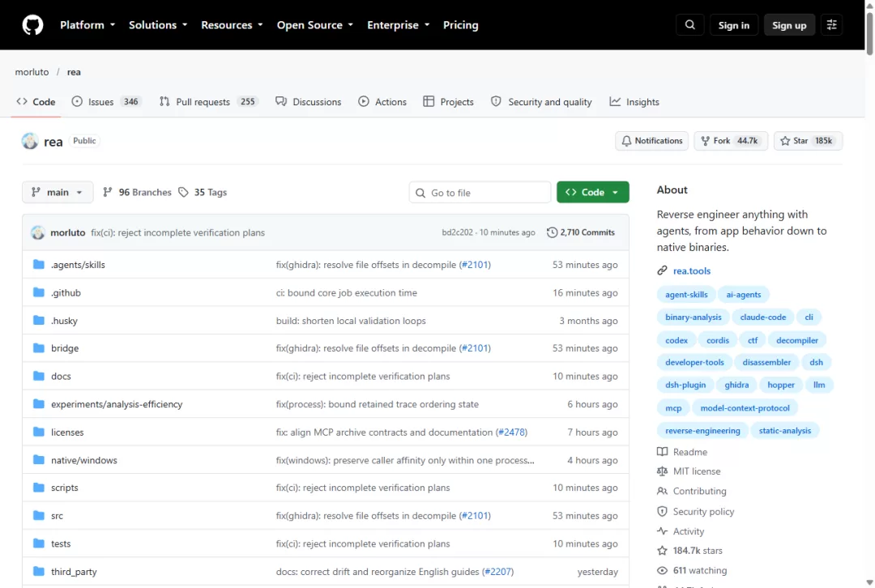875x588 pixels.
Task: Click the Sign up button
Action: [789, 25]
